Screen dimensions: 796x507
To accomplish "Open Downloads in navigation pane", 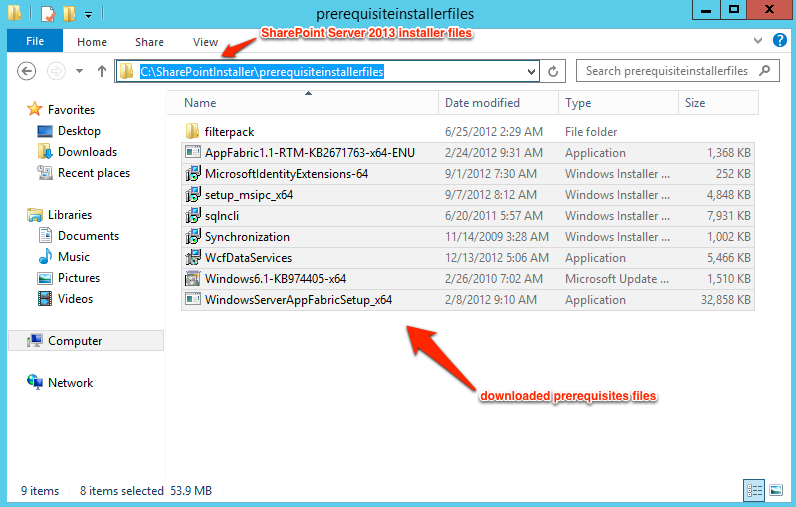I will click(x=87, y=152).
